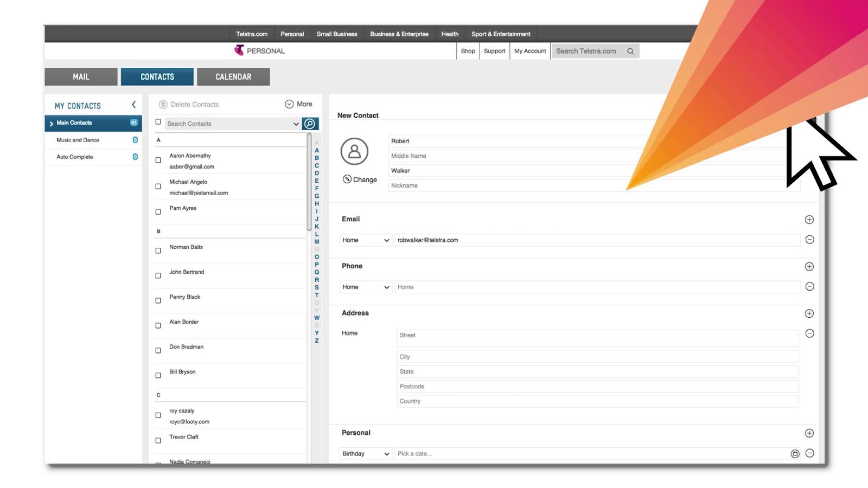Click the contact avatar circle icon
Viewport: 868px width, 488px height.
point(355,152)
